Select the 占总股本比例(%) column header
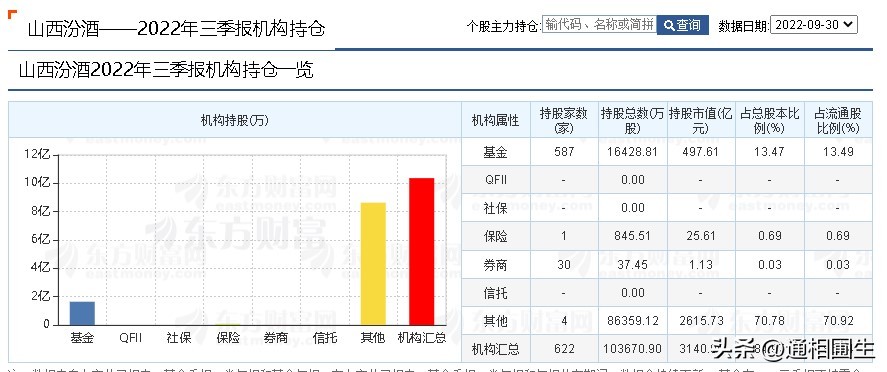The height and width of the screenshot is (372, 887). [x=769, y=120]
